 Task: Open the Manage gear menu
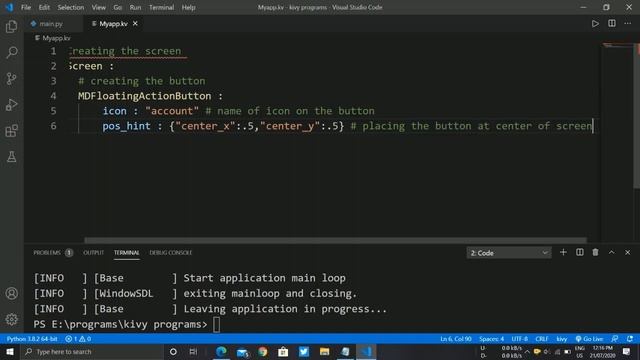(x=11, y=319)
